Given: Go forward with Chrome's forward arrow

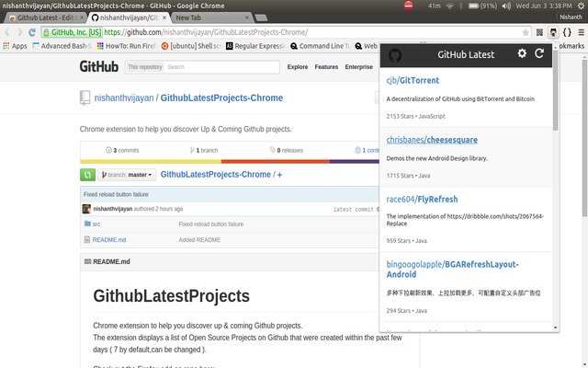Looking at the screenshot, I should (19, 32).
